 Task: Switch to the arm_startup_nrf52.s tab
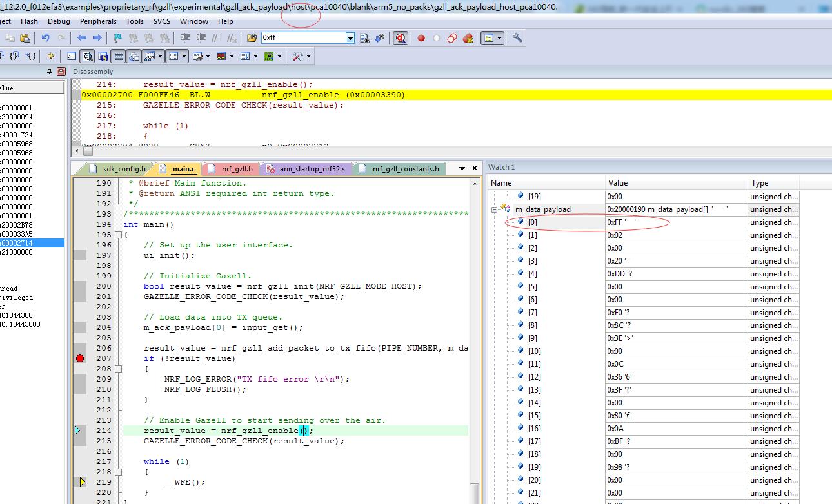(x=306, y=169)
